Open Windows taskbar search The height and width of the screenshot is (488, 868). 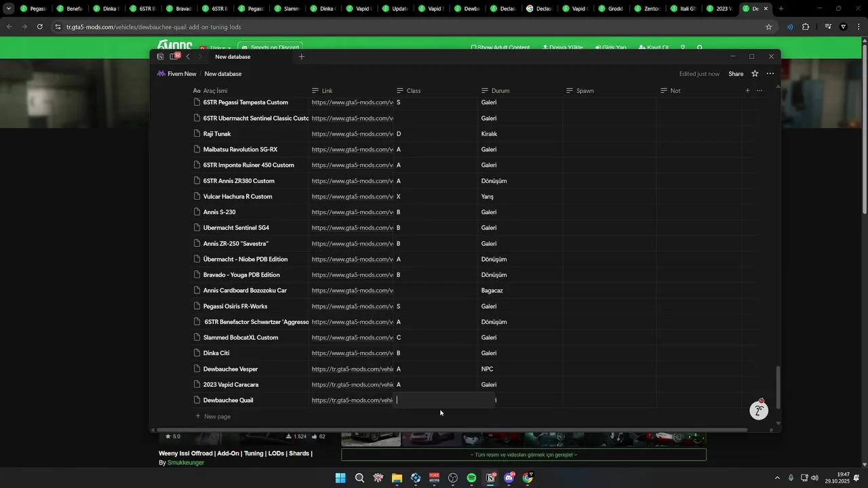[x=359, y=478]
